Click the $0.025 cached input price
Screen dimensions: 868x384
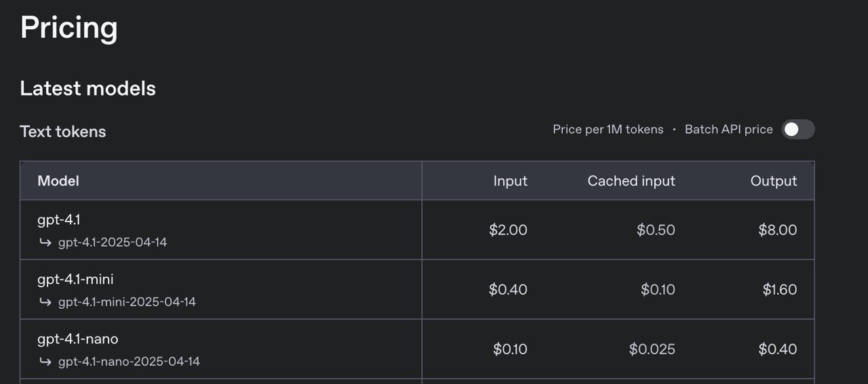pyautogui.click(x=652, y=349)
